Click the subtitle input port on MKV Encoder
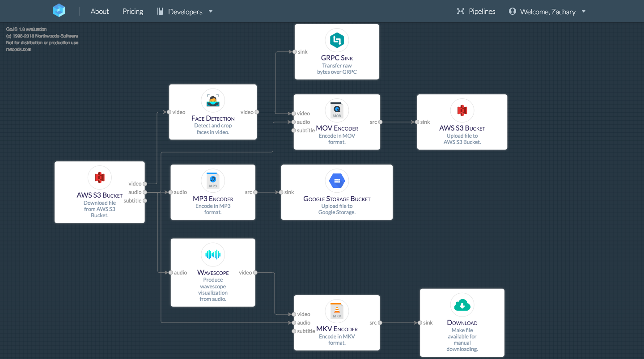This screenshot has width=644, height=359. [294, 331]
